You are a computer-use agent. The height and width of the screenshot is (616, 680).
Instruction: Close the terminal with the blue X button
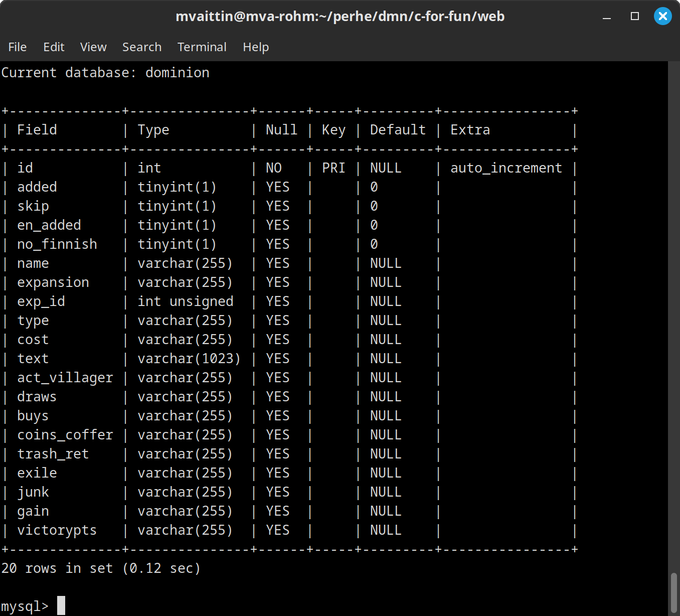pyautogui.click(x=662, y=17)
